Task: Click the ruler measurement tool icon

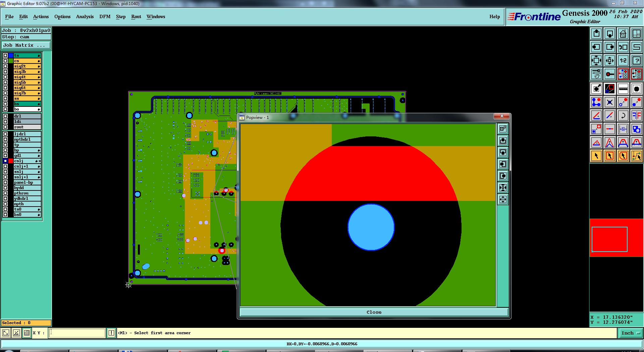Action: point(623,89)
